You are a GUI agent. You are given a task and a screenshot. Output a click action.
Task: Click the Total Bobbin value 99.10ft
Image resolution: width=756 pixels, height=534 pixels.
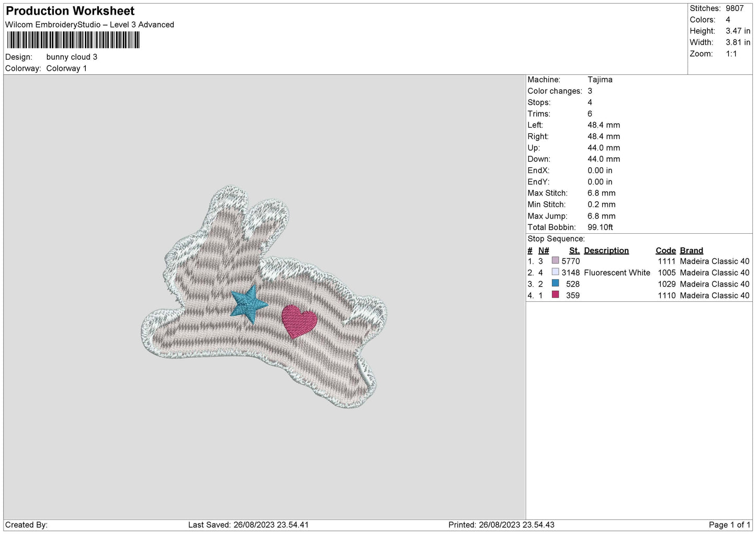point(600,227)
